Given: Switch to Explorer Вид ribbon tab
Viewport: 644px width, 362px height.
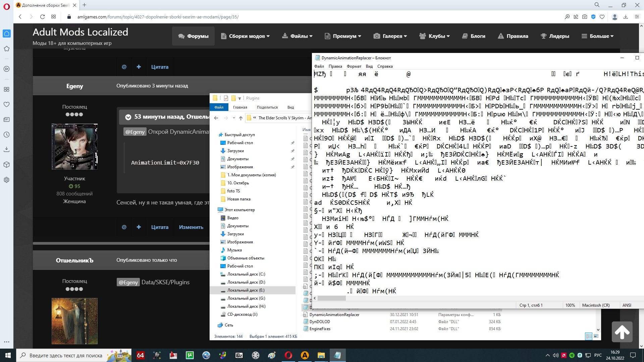Looking at the screenshot, I should pyautogui.click(x=290, y=107).
